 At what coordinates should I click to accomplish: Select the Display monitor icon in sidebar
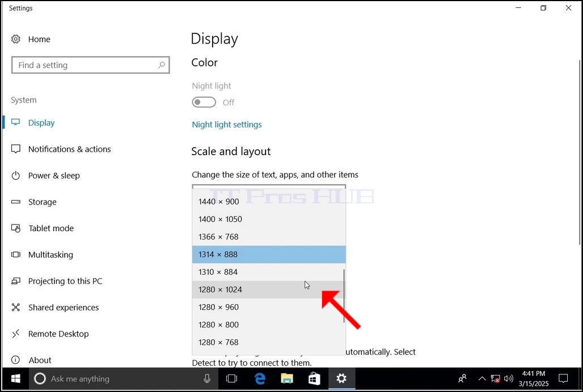(16, 122)
